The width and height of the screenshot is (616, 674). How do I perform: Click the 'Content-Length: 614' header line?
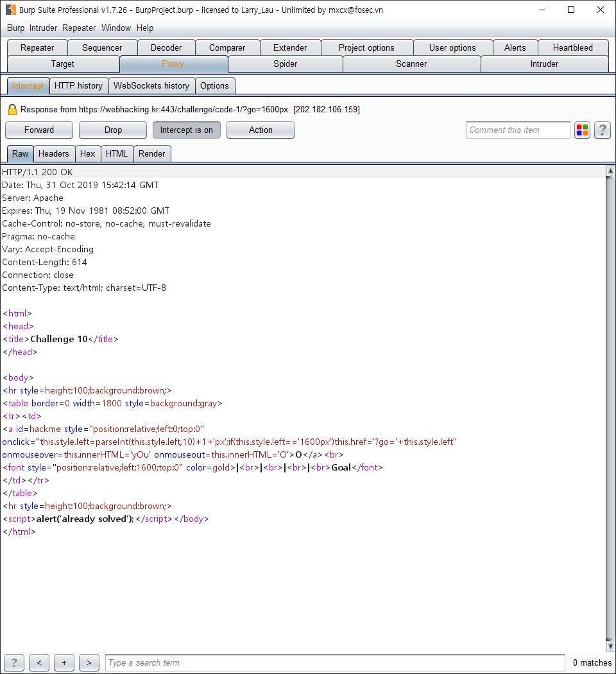pyautogui.click(x=45, y=262)
